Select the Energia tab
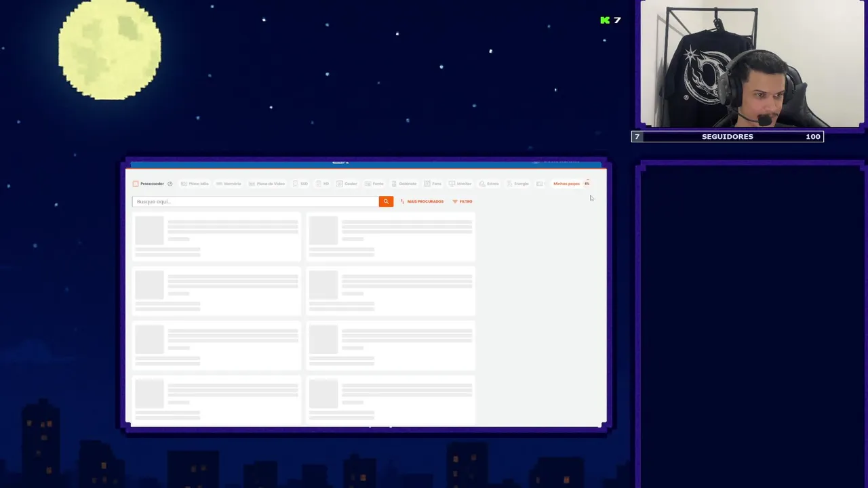Image resolution: width=868 pixels, height=488 pixels. click(x=518, y=184)
